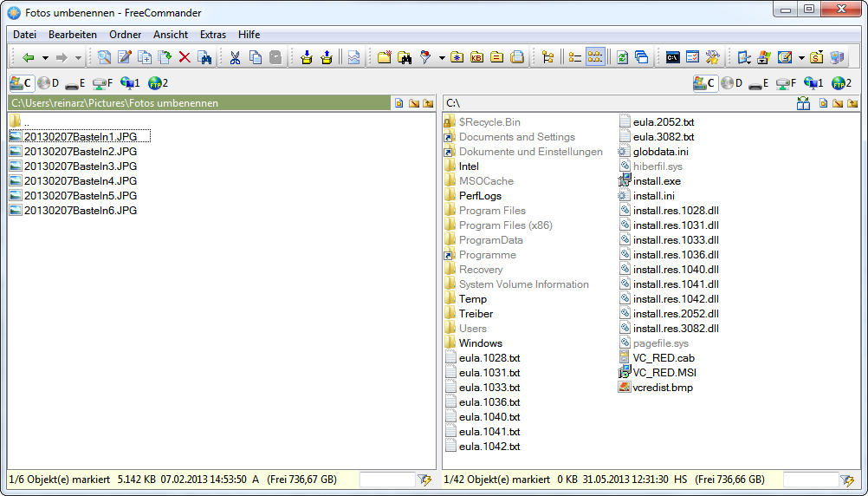868x496 pixels.
Task: Open the Extras menu
Action: click(x=212, y=35)
